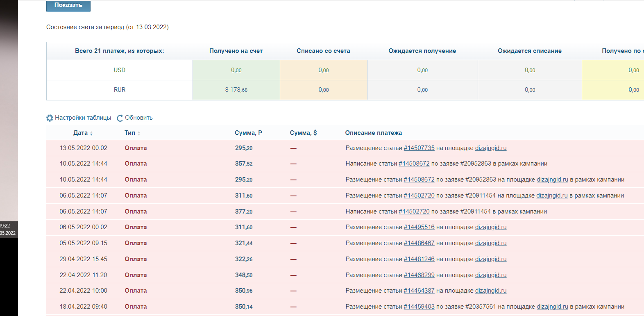Click the RUR received amount 8 178,68 cell

[236, 90]
